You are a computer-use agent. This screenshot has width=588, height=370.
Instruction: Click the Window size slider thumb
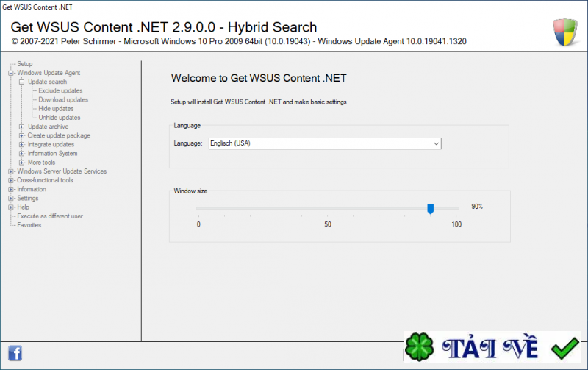pos(431,209)
